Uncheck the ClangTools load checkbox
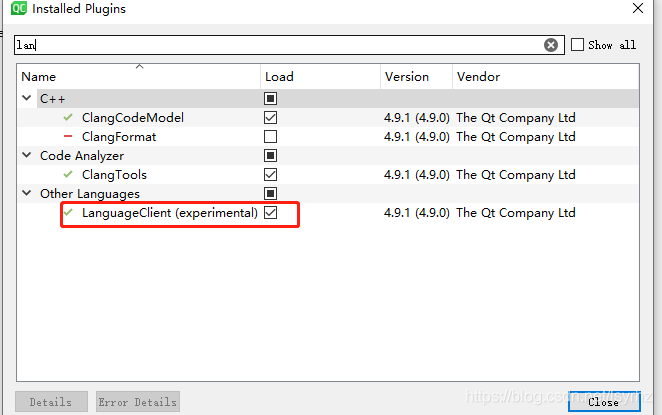Image resolution: width=662 pixels, height=415 pixels. [270, 174]
